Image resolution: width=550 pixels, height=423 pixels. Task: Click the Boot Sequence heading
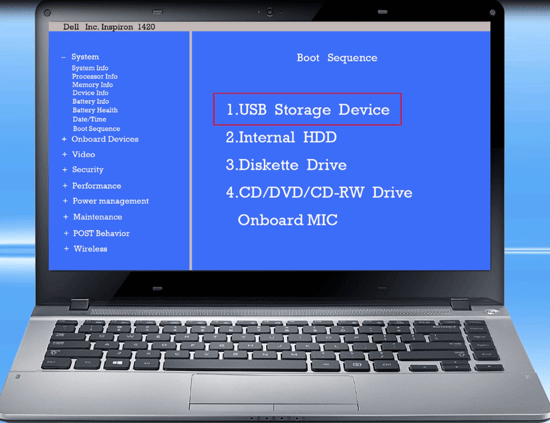(x=337, y=58)
